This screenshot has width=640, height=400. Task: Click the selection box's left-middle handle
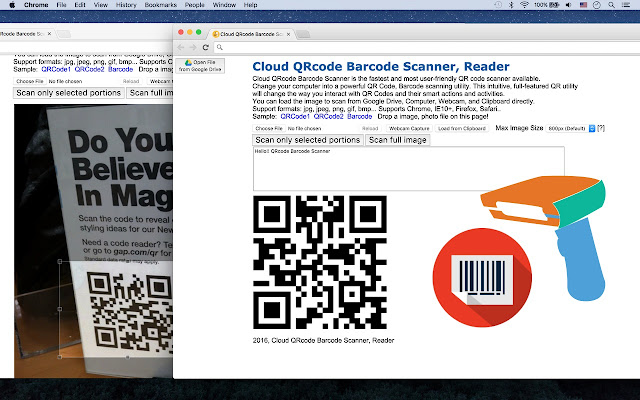60,309
